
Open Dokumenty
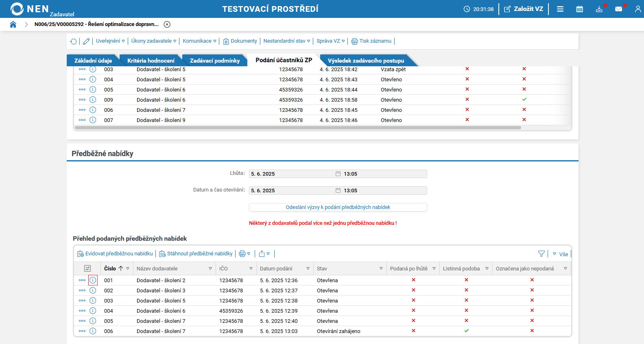(240, 41)
